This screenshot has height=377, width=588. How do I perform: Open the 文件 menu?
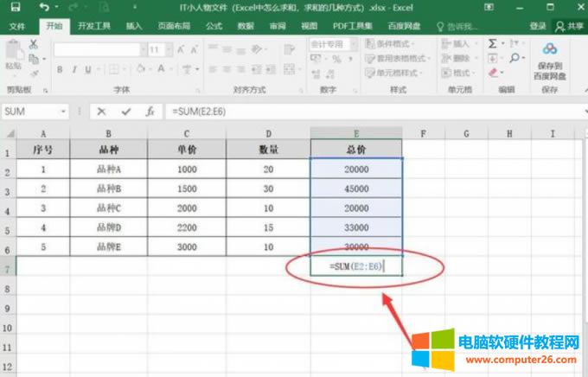(16, 26)
